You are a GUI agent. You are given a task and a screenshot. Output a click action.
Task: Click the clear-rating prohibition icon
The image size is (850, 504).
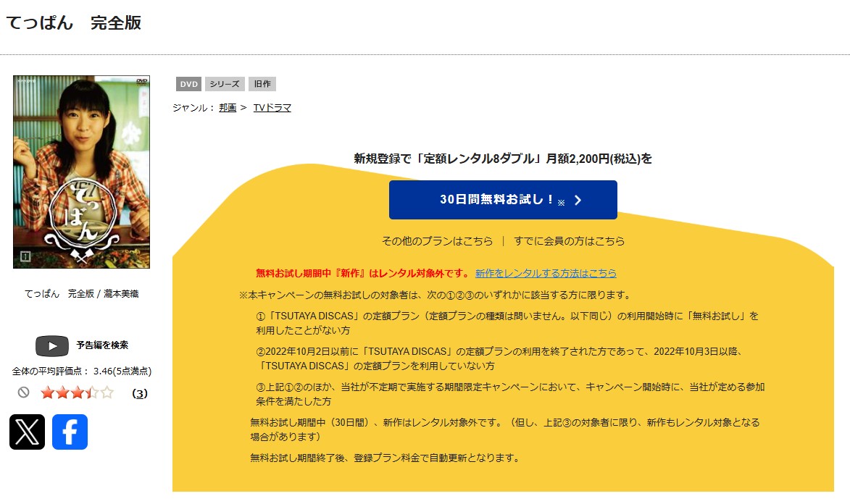[x=23, y=392]
